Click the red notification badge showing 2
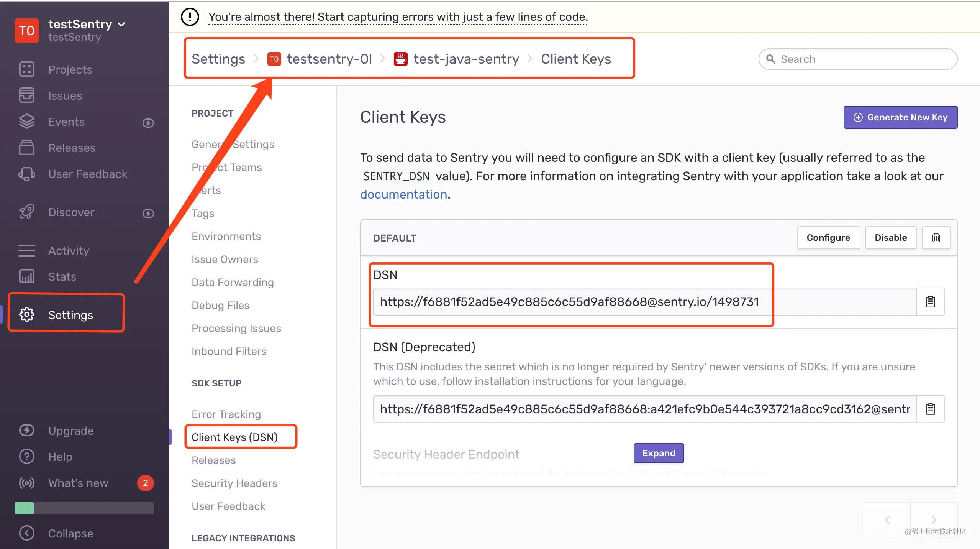 pyautogui.click(x=146, y=483)
